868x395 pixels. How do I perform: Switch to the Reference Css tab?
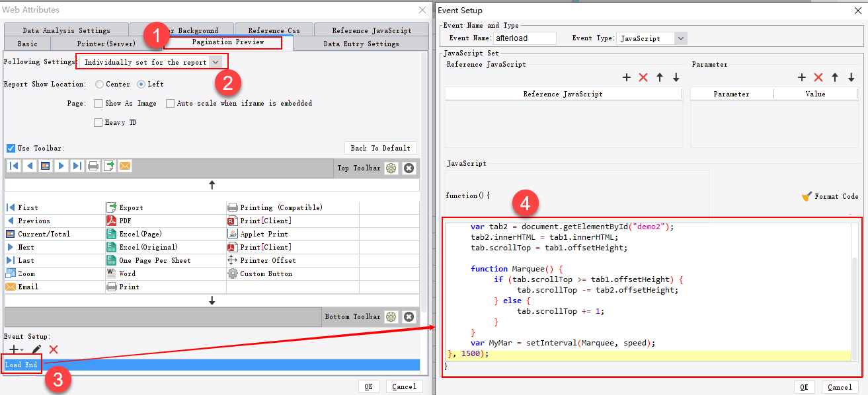tap(273, 30)
